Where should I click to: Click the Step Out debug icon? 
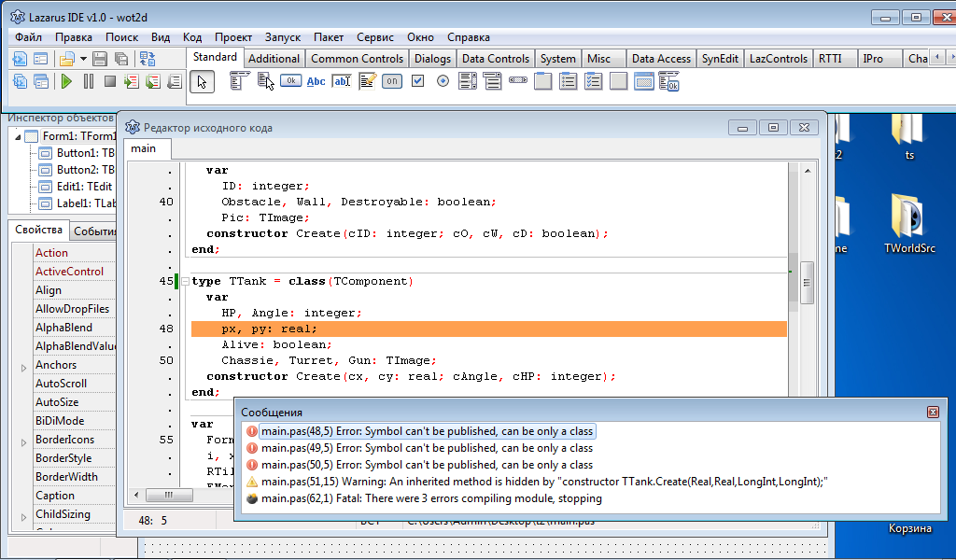tap(175, 81)
